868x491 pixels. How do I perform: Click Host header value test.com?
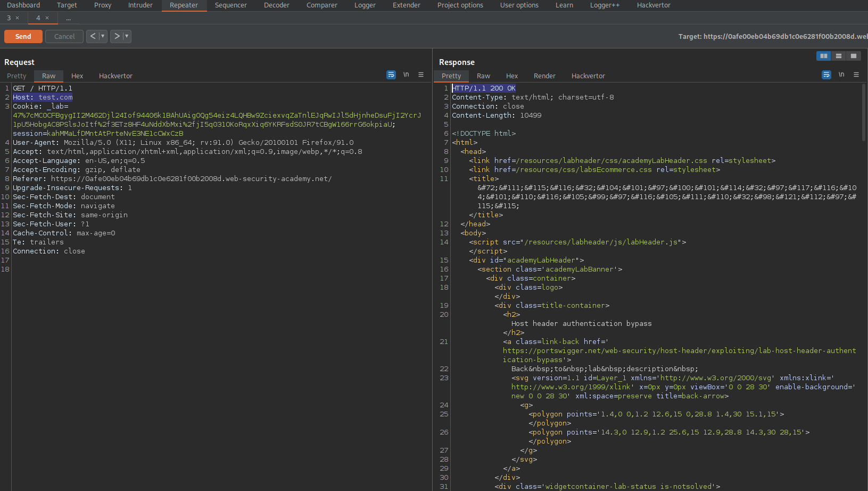point(55,97)
